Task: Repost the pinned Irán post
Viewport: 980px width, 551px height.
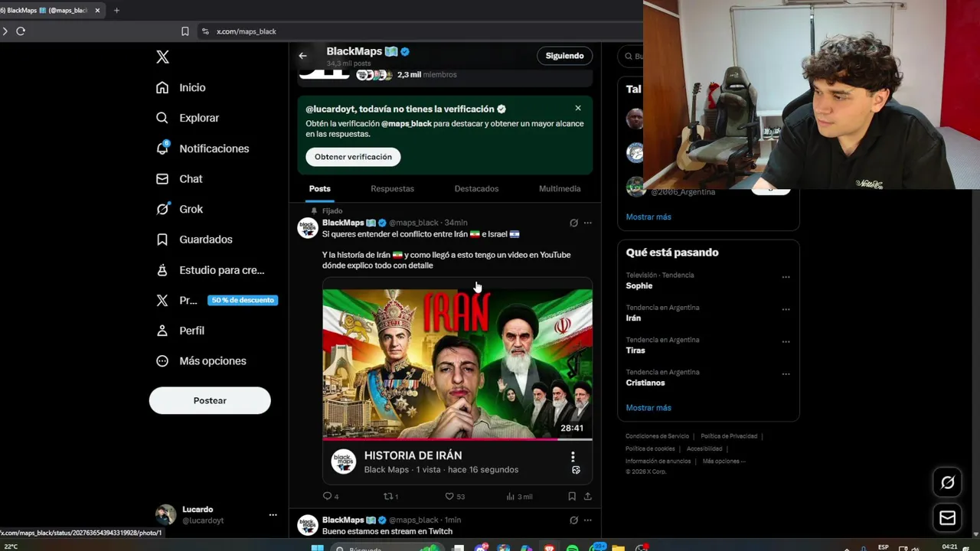Action: (x=390, y=497)
